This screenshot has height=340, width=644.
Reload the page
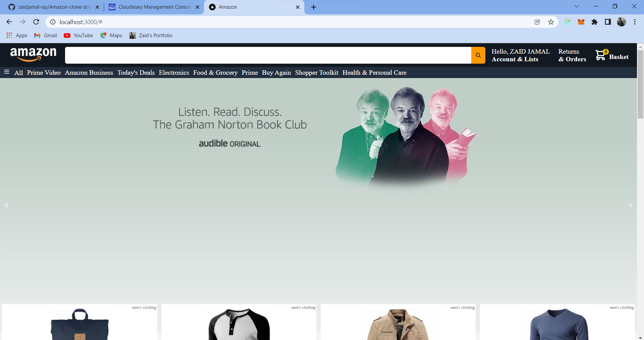pos(36,22)
